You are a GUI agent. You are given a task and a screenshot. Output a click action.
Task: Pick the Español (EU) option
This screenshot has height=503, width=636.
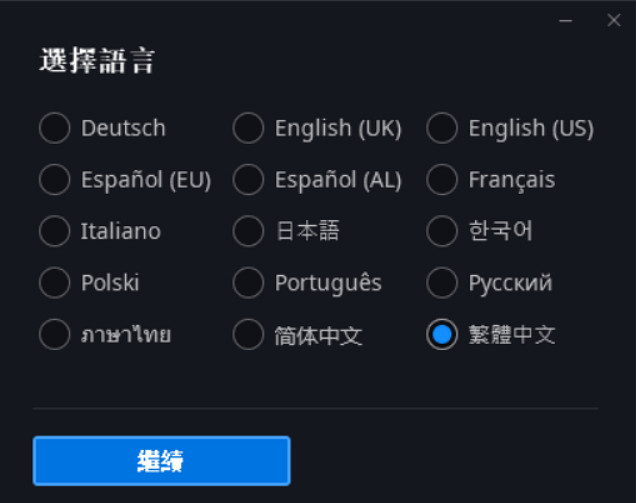(x=54, y=180)
